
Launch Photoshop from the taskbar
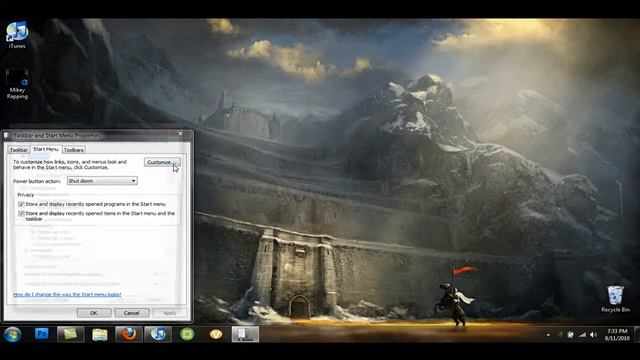42,334
